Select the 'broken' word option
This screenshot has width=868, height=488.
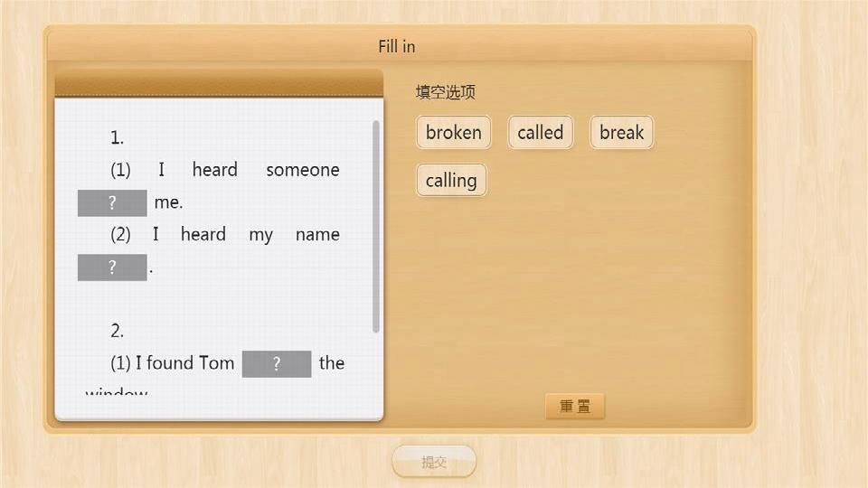click(x=453, y=132)
